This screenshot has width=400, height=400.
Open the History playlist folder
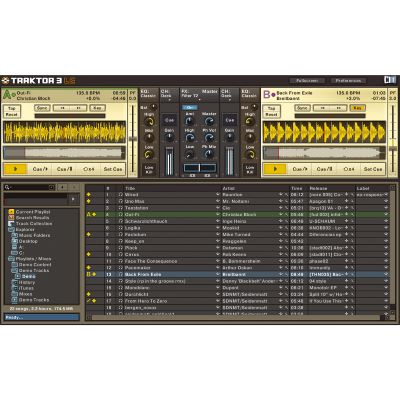click(27, 282)
